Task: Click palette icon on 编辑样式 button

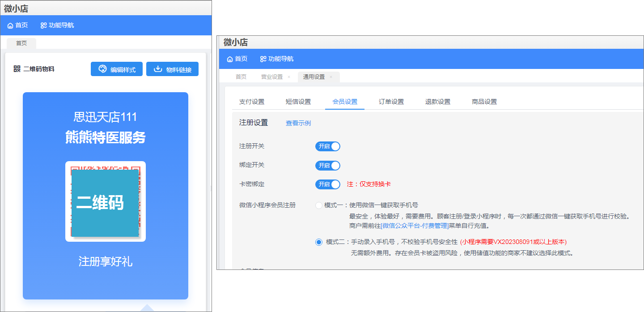Action: pos(102,69)
